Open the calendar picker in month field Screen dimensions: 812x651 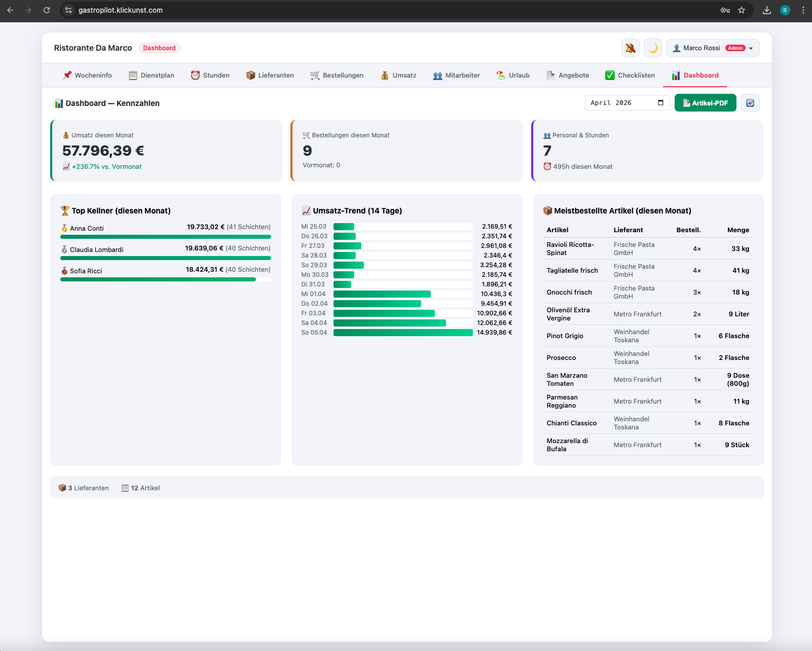pos(660,103)
